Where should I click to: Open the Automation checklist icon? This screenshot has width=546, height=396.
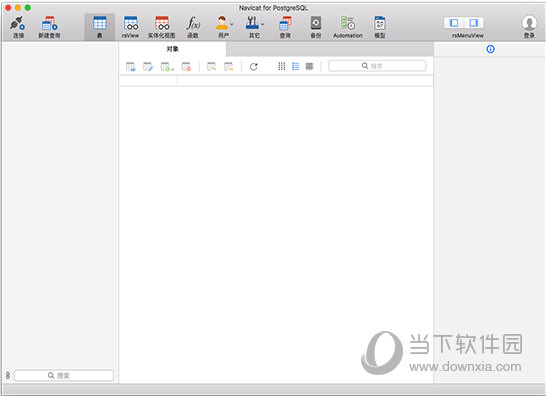348,23
